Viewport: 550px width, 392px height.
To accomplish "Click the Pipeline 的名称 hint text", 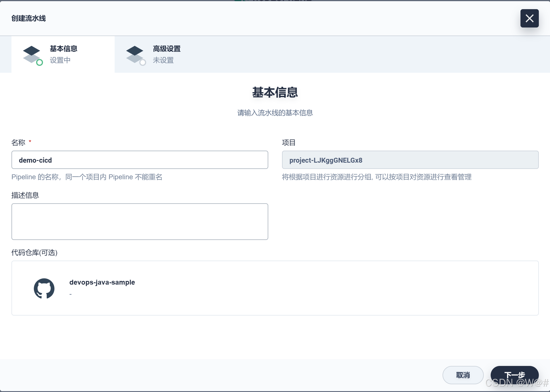I will click(87, 177).
